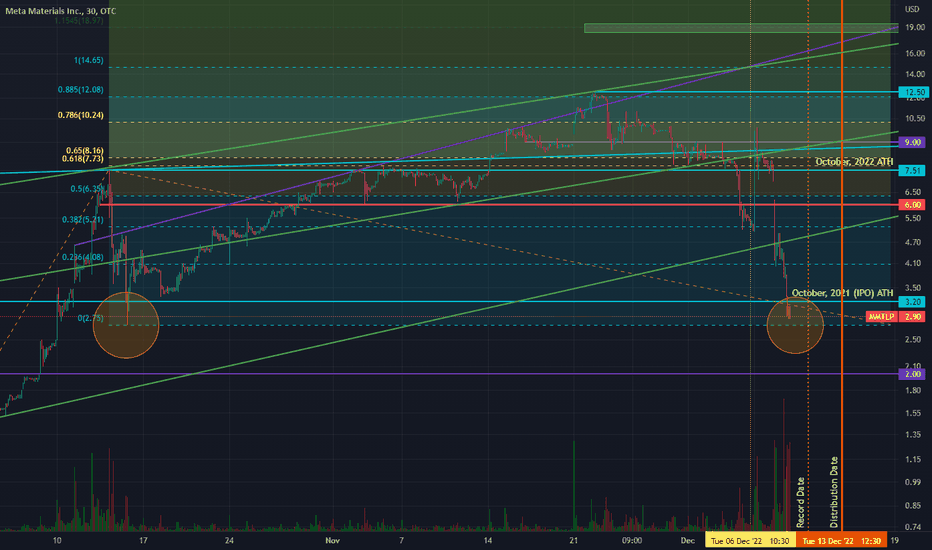
Task: Click the 0(2.75) Fibonacci level label
Action: [90, 318]
